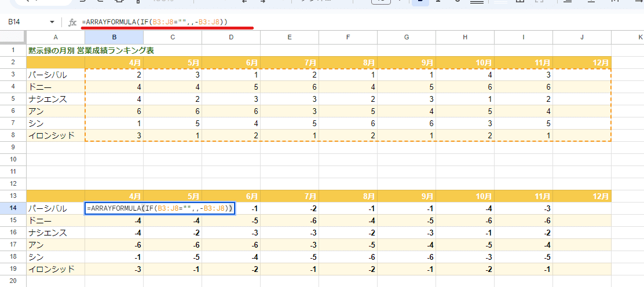Select row 13 header
This screenshot has width=644, height=287.
tap(13, 196)
